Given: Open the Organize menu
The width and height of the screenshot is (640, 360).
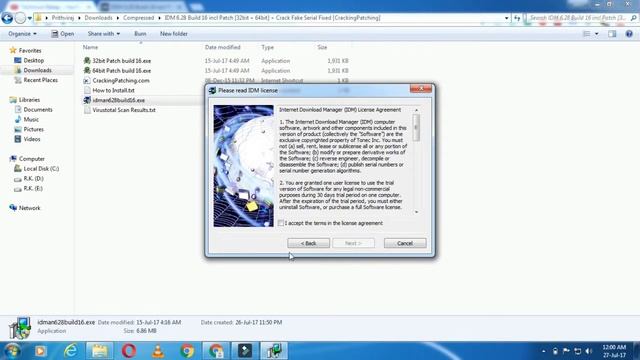Looking at the screenshot, I should pyautogui.click(x=22, y=34).
